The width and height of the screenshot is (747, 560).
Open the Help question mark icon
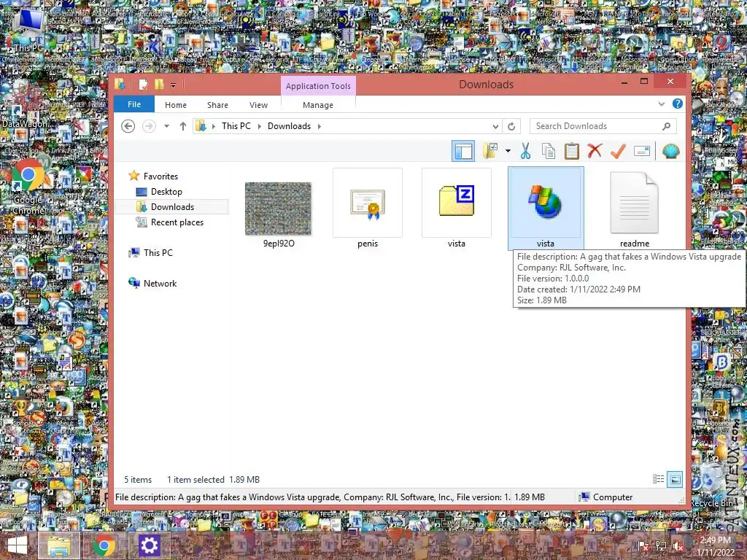point(677,104)
